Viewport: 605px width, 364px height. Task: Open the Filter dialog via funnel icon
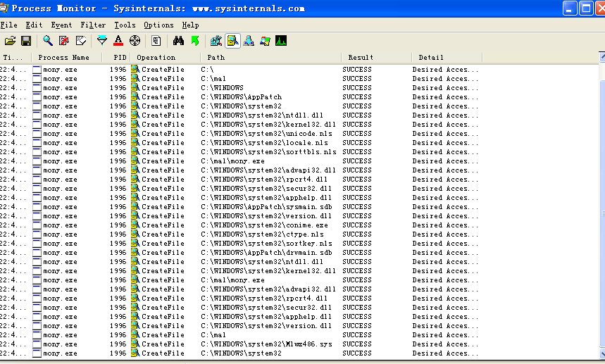(x=102, y=41)
